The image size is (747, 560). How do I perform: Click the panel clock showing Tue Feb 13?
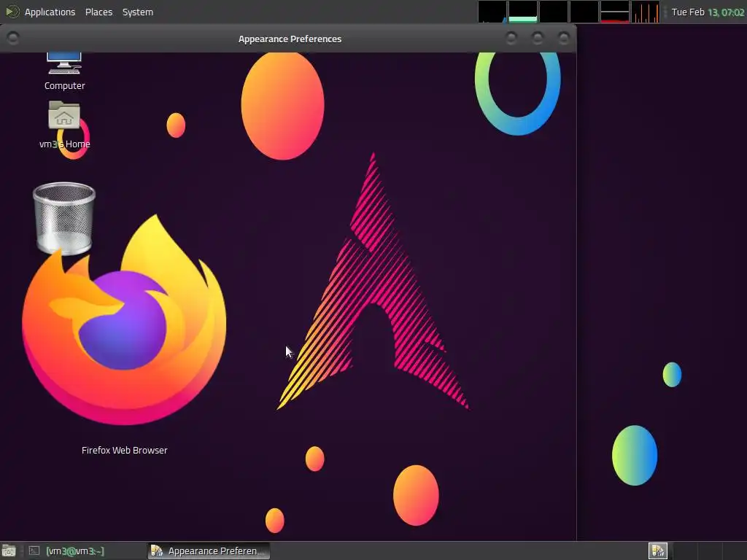708,12
